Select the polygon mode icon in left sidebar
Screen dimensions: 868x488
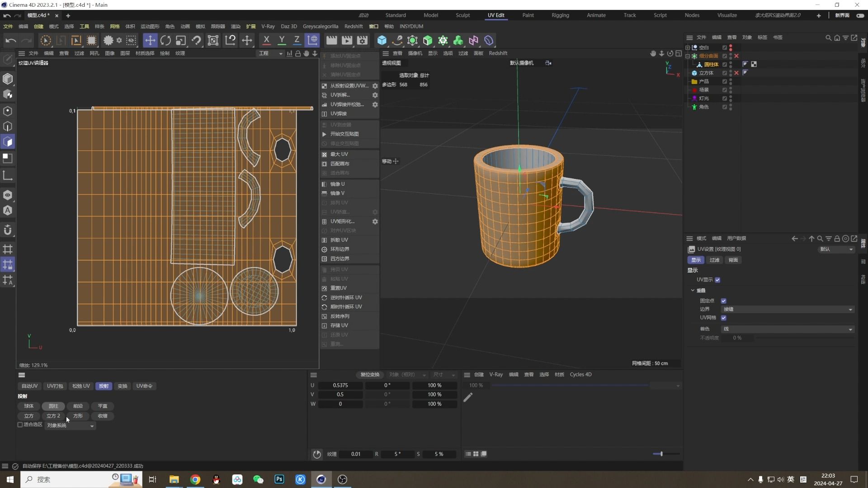pos(8,142)
